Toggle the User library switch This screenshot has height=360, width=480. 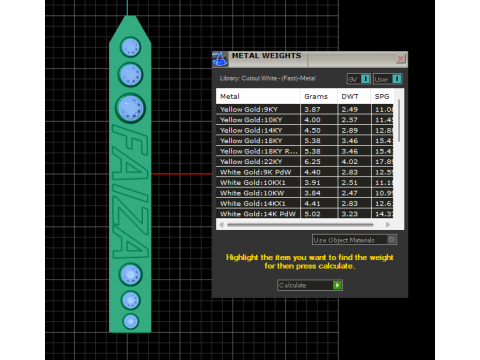387,79
